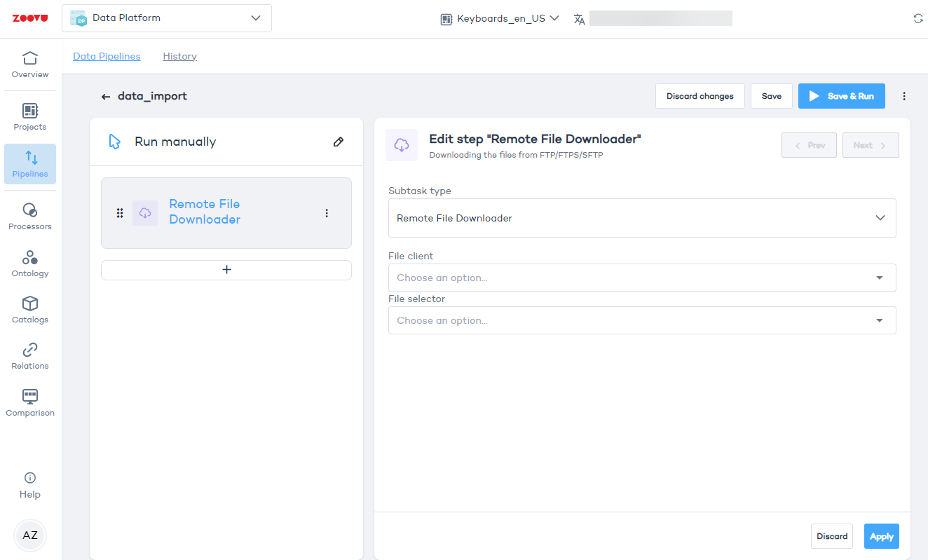Navigate to Processors via sidebar icon

coord(29,214)
